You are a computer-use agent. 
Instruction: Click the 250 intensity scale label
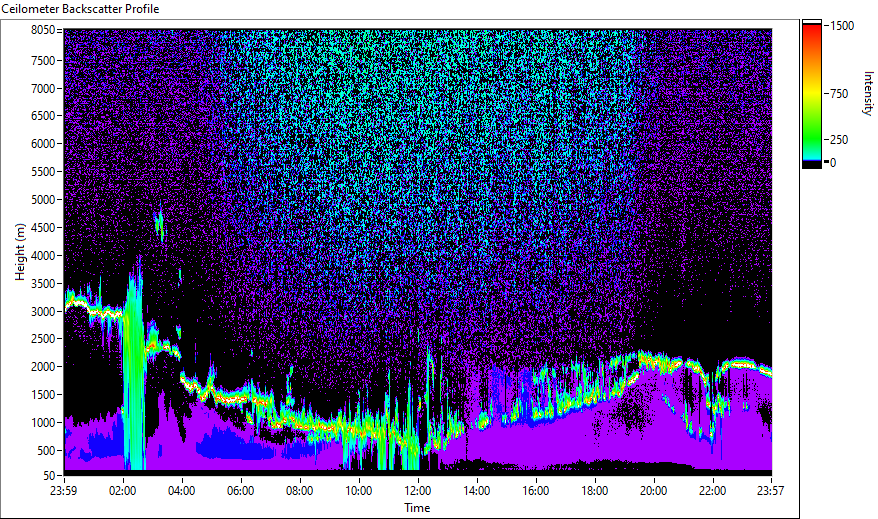point(839,140)
